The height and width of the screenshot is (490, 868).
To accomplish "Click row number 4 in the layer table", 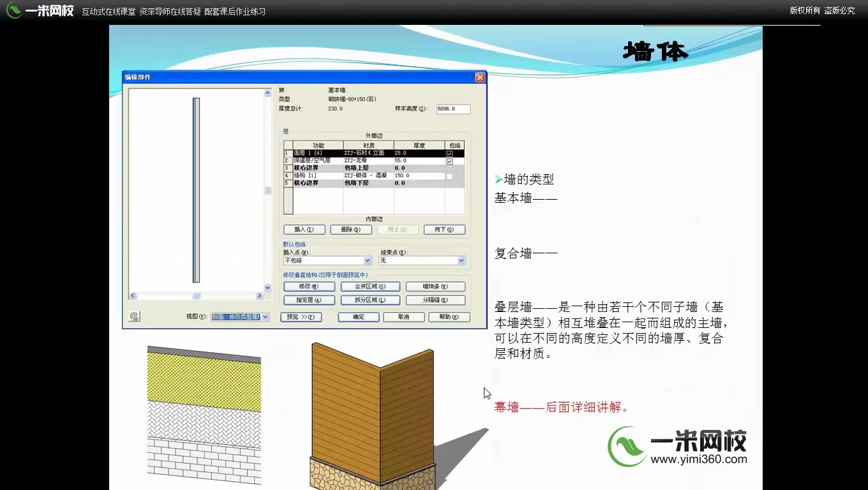I will 288,175.
